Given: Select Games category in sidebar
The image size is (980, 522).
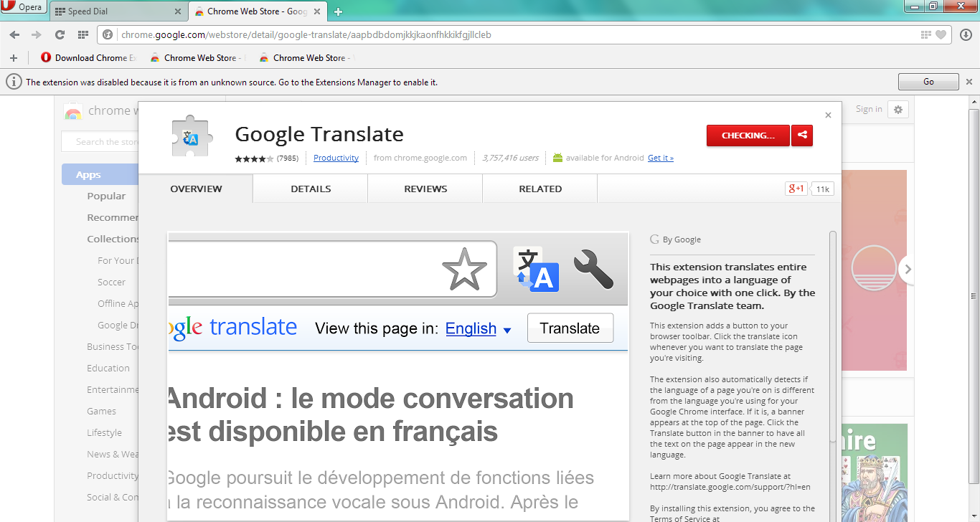Looking at the screenshot, I should (101, 411).
